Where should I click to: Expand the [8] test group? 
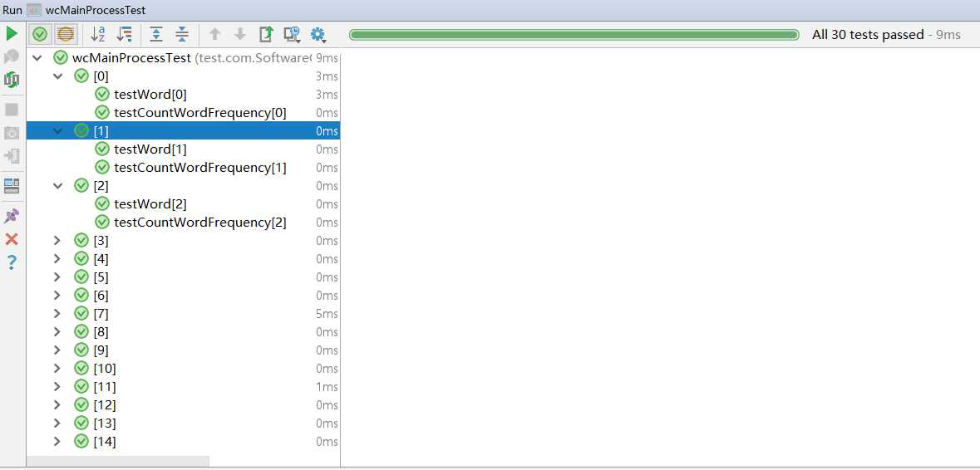click(x=57, y=331)
